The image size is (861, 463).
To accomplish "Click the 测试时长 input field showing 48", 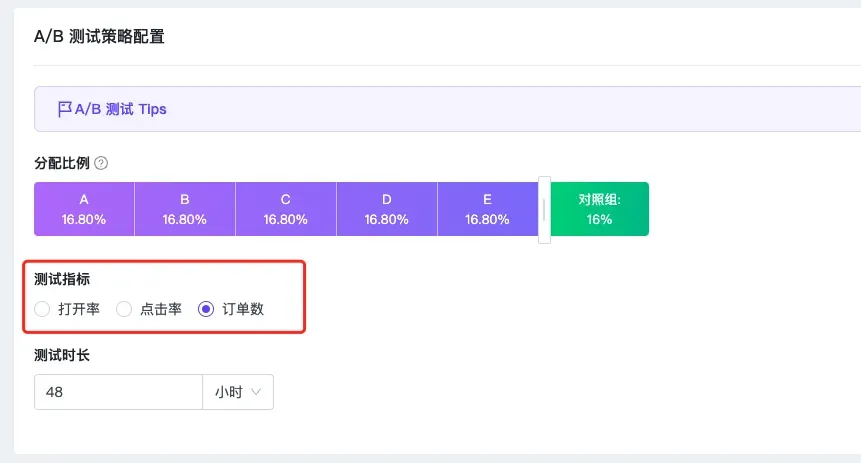I will coord(119,392).
